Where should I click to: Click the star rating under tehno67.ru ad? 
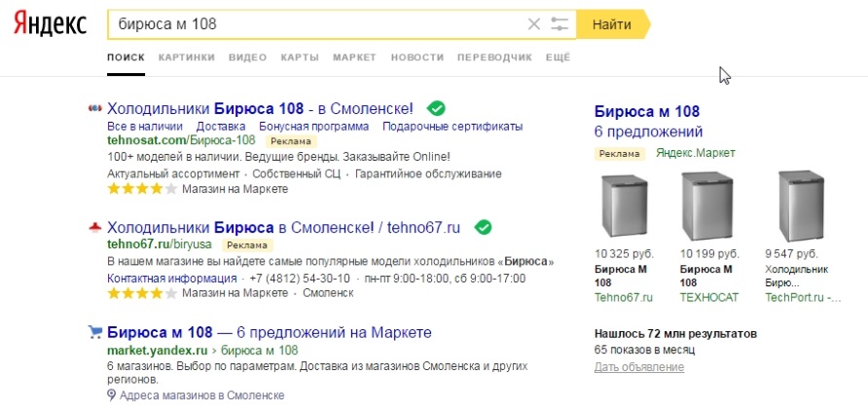coord(142,293)
